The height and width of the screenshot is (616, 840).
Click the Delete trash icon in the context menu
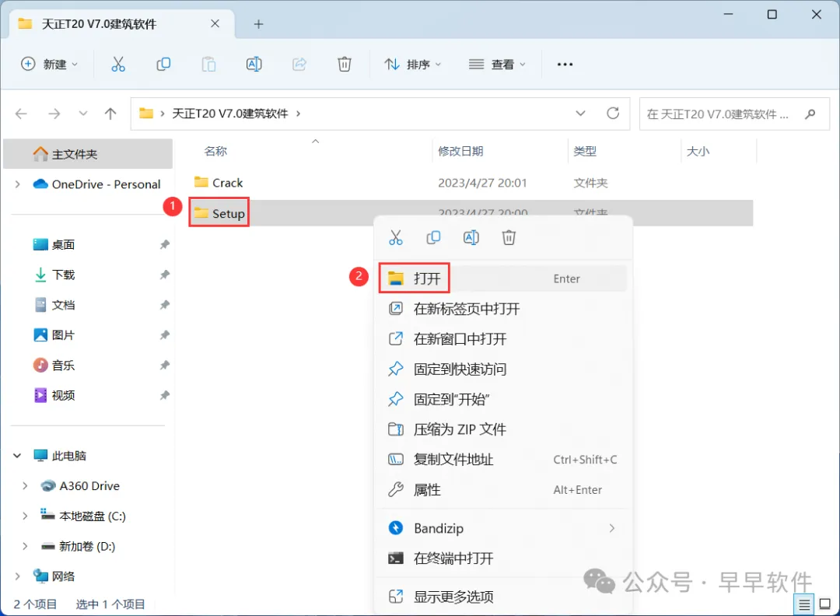pyautogui.click(x=509, y=237)
